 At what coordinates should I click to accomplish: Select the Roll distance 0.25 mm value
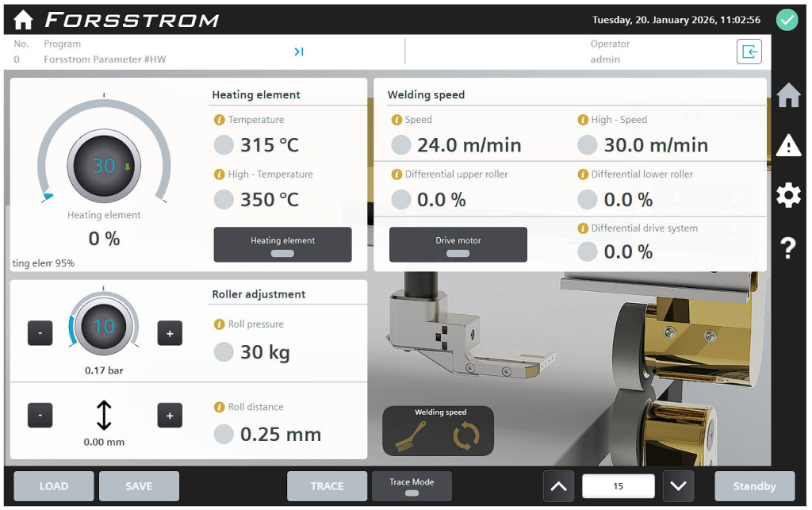coord(280,435)
